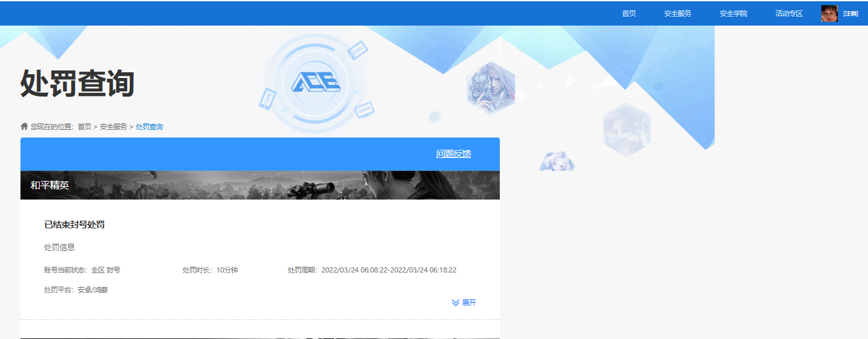Image resolution: width=868 pixels, height=339 pixels.
Task: Click the double-chevron icon beside 展开
Action: pos(456,303)
